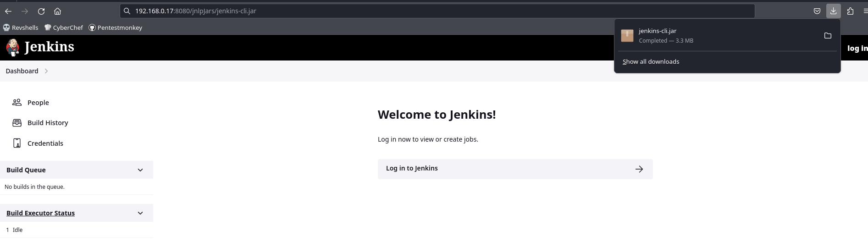Show jenkins-cli.jar in folder icon
This screenshot has height=242, width=868.
point(828,35)
